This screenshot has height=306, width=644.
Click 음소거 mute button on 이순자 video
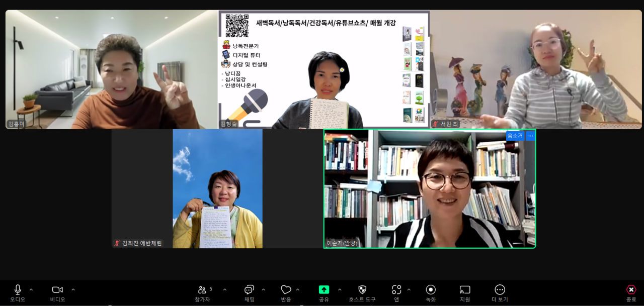pyautogui.click(x=515, y=136)
